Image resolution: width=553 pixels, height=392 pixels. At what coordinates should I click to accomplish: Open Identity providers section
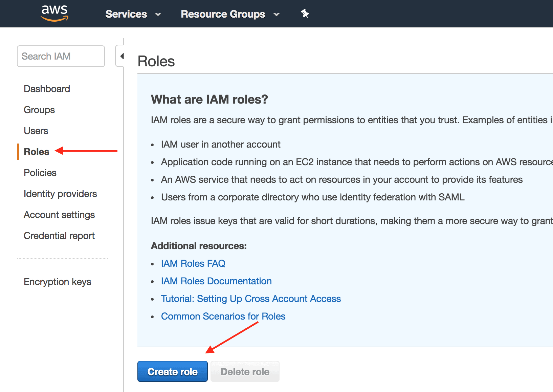[60, 194]
